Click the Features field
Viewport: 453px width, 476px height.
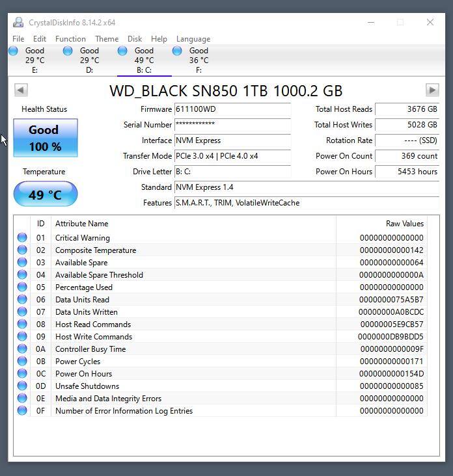(307, 203)
